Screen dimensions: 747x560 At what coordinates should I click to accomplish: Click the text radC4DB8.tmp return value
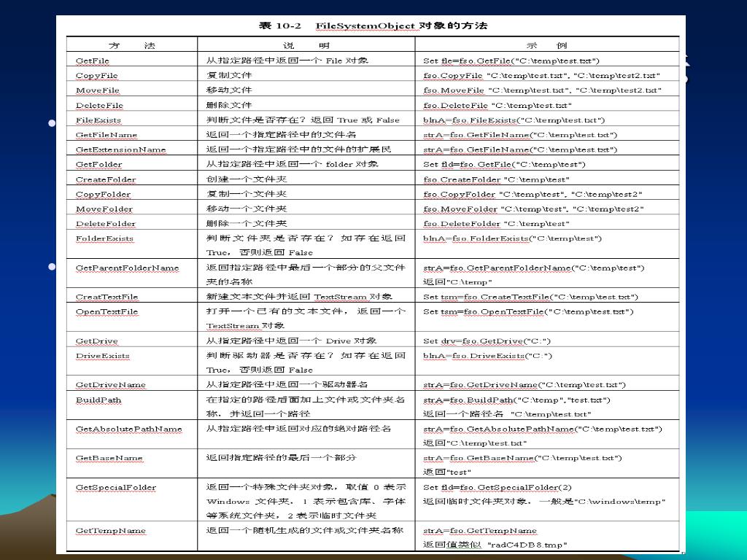click(x=527, y=545)
